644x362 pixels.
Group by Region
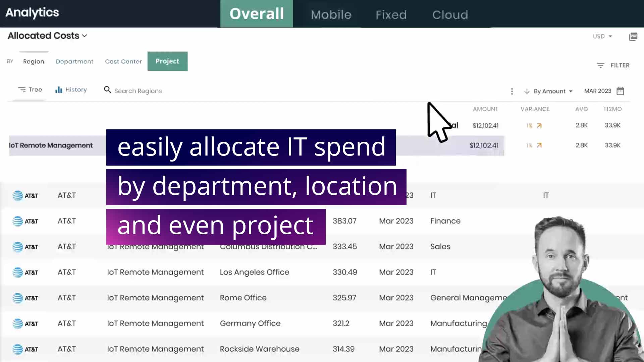[34, 61]
